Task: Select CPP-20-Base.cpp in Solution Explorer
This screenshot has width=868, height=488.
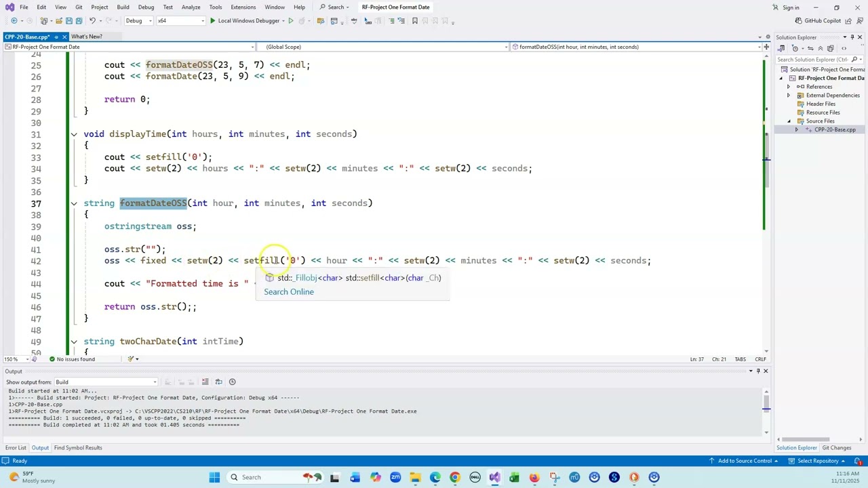Action: click(835, 129)
